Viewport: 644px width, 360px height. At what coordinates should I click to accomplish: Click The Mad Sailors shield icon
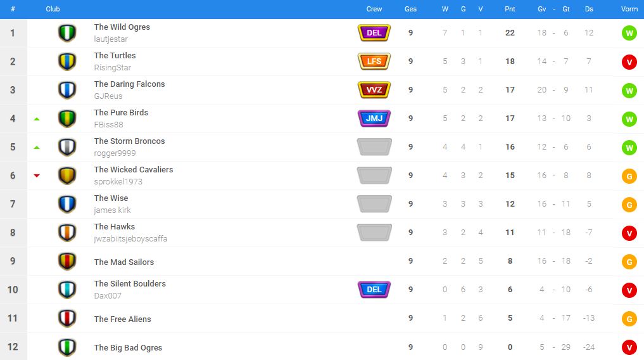coord(67,261)
